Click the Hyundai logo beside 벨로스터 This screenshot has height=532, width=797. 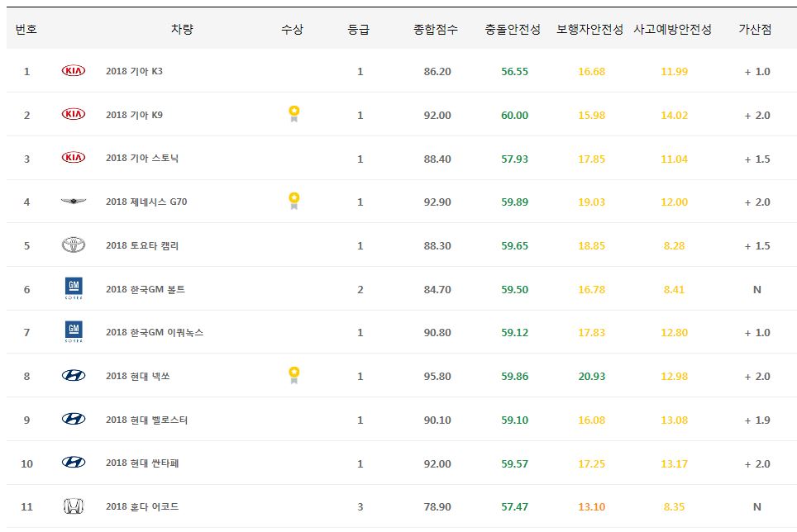[74, 420]
